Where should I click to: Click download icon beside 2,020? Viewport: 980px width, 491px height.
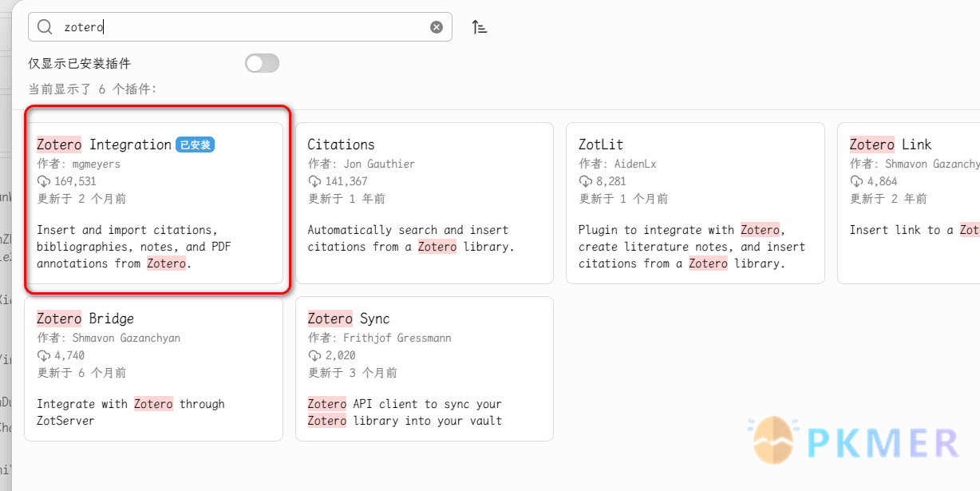[314, 355]
